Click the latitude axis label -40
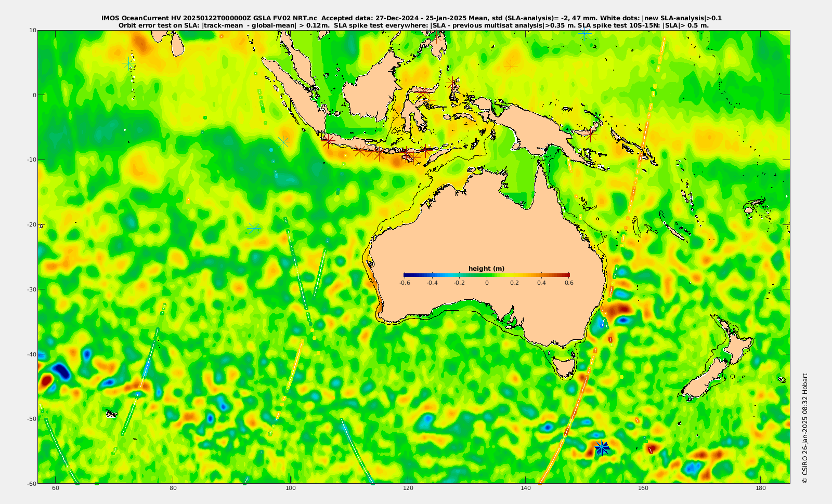The height and width of the screenshot is (504, 832). click(31, 354)
